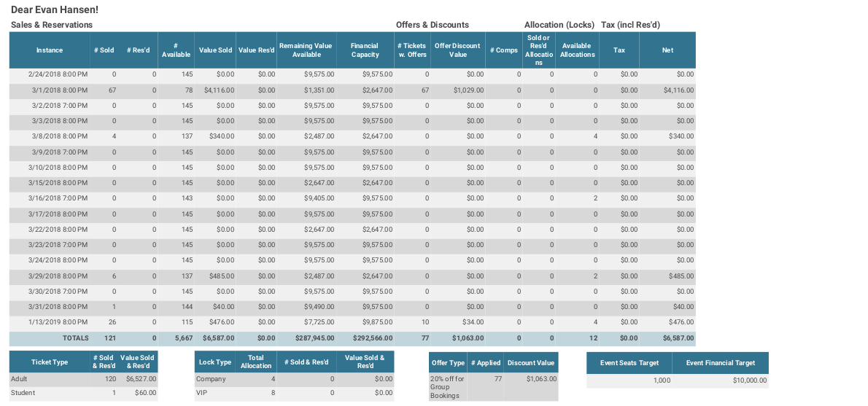Screen dimensions: 868x406
Task: Click instance '3/30/2018 7:00 PM'
Action: (58, 291)
